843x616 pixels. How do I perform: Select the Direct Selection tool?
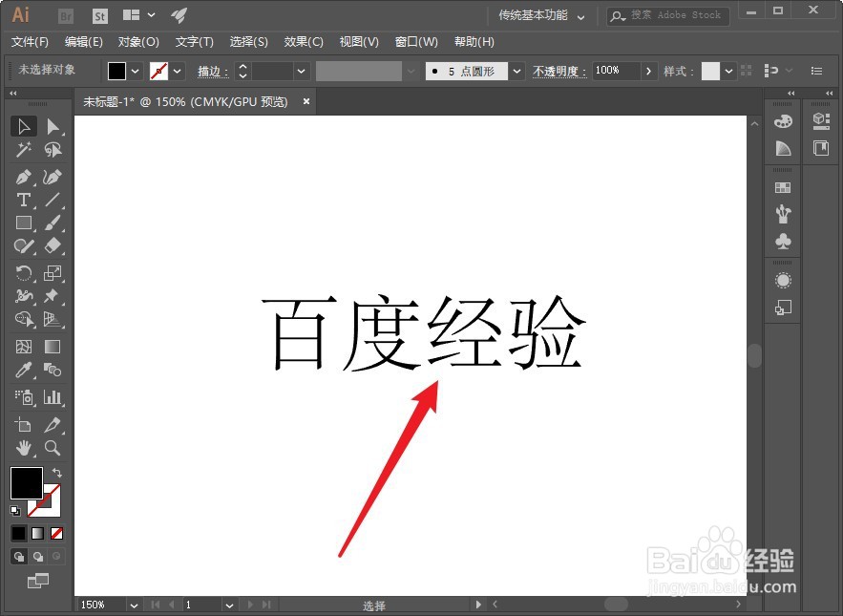point(53,126)
